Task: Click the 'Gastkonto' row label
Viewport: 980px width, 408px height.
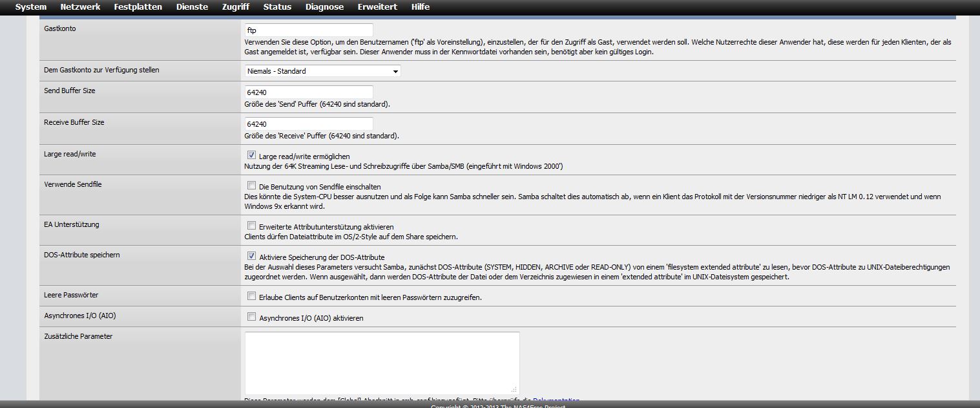Action: [x=60, y=29]
